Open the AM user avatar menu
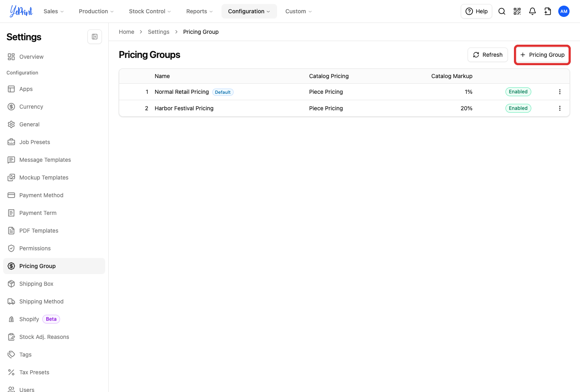Screen dimensions: 580x392 pos(564,11)
